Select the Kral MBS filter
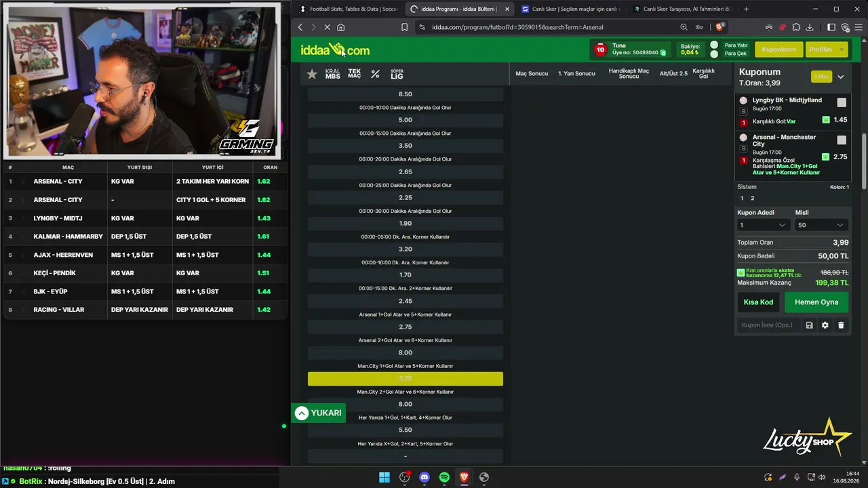Image resolution: width=868 pixels, height=488 pixels. (332, 74)
